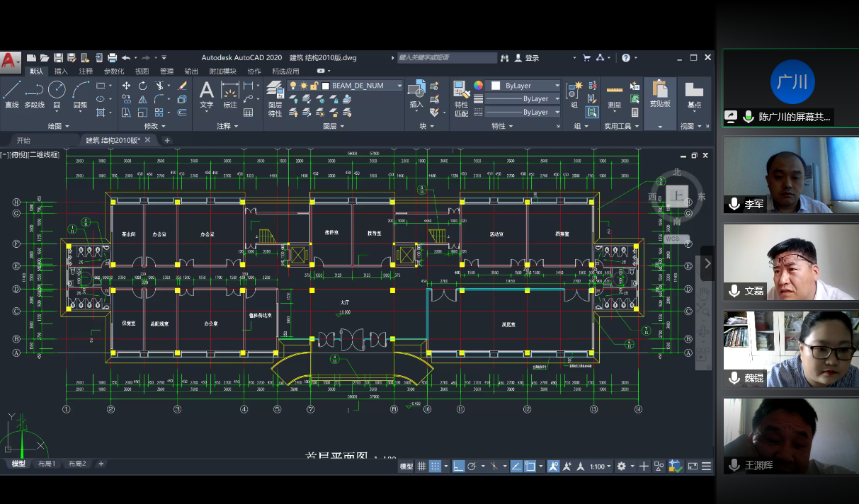Click the ByLayer object color swatch
The width and height of the screenshot is (859, 504).
tap(496, 86)
